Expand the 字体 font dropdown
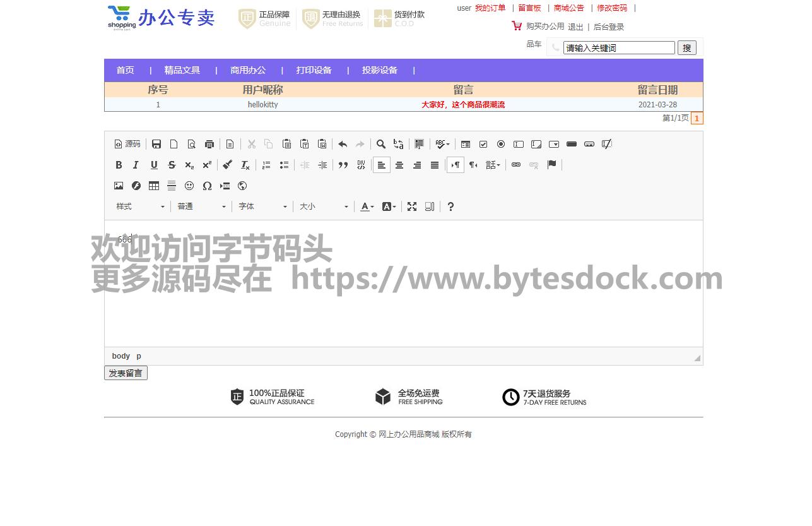Screen dimensions: 812x526 point(262,206)
